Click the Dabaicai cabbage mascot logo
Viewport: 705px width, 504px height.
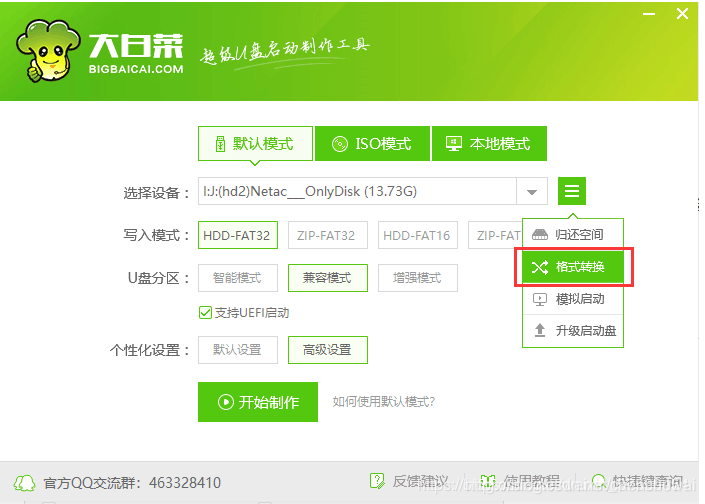click(x=49, y=51)
